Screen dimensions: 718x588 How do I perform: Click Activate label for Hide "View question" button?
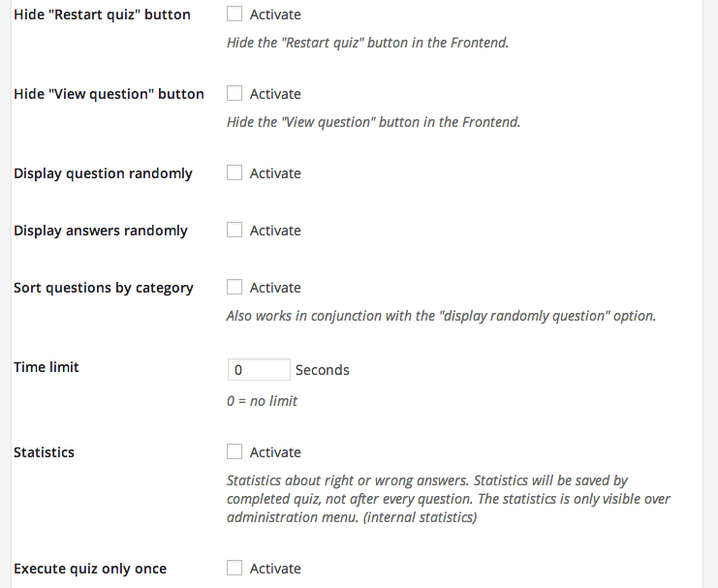[x=275, y=94]
